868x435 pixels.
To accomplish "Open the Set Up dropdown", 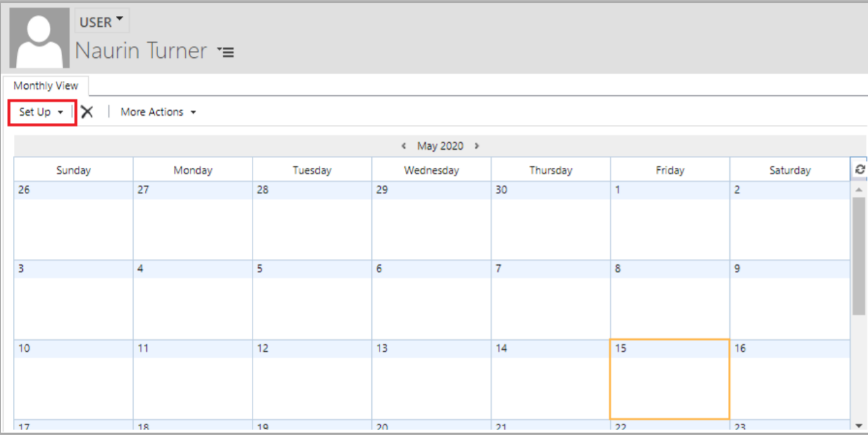I will click(x=41, y=112).
